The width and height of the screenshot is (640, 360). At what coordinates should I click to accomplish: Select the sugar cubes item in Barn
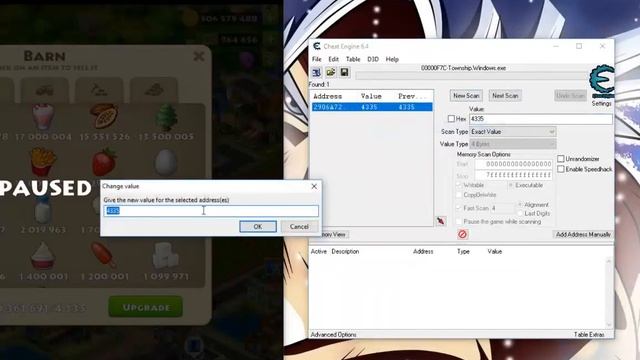coord(165,256)
